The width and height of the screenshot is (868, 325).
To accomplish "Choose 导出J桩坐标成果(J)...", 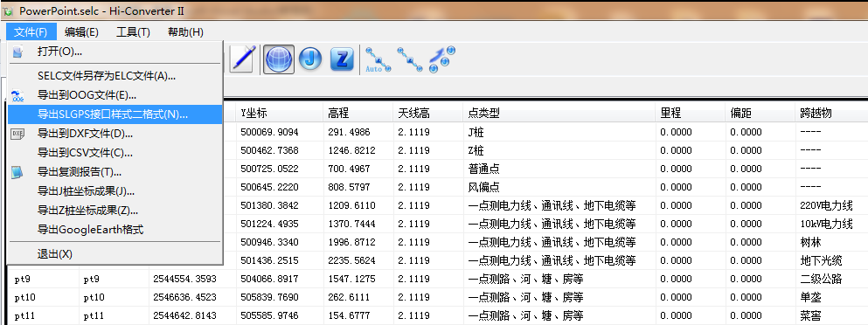I will pyautogui.click(x=115, y=191).
